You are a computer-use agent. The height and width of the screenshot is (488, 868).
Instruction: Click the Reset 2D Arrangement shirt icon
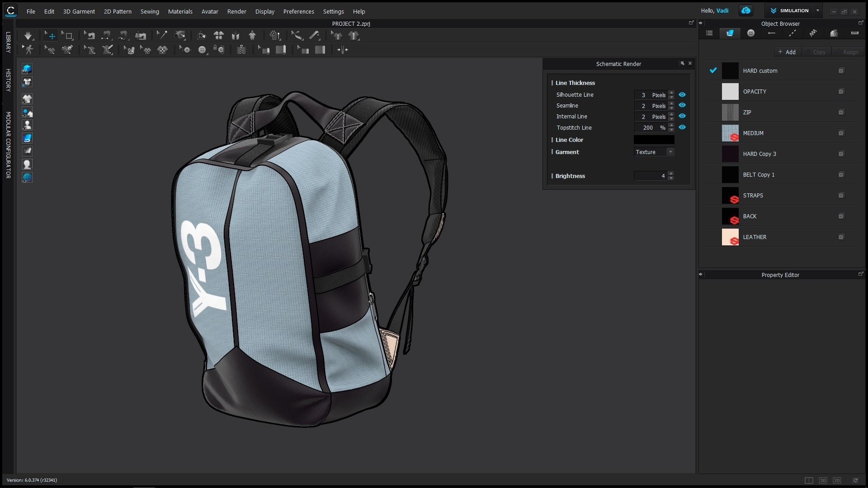(x=219, y=36)
